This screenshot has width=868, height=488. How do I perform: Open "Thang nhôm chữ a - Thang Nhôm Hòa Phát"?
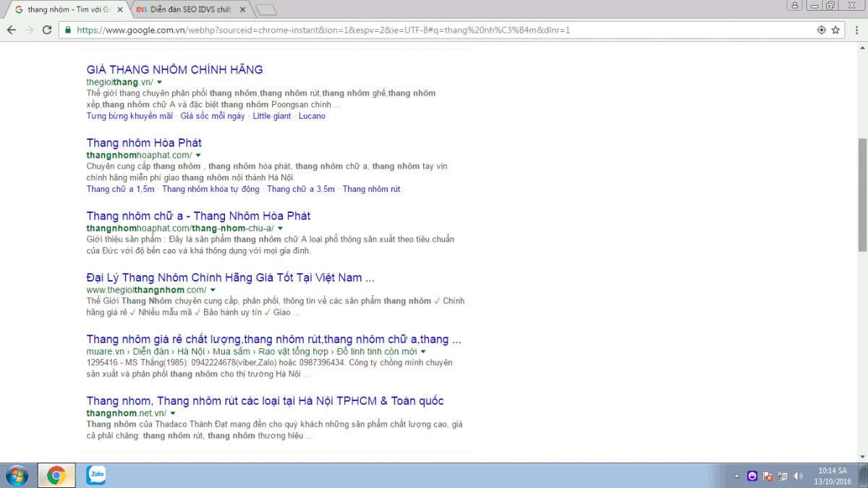pos(198,216)
